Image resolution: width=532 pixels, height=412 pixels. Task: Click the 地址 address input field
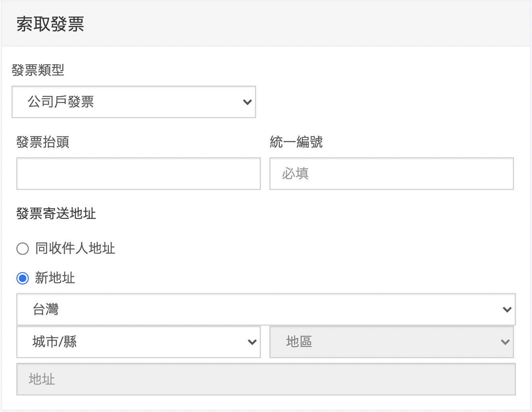(266, 379)
